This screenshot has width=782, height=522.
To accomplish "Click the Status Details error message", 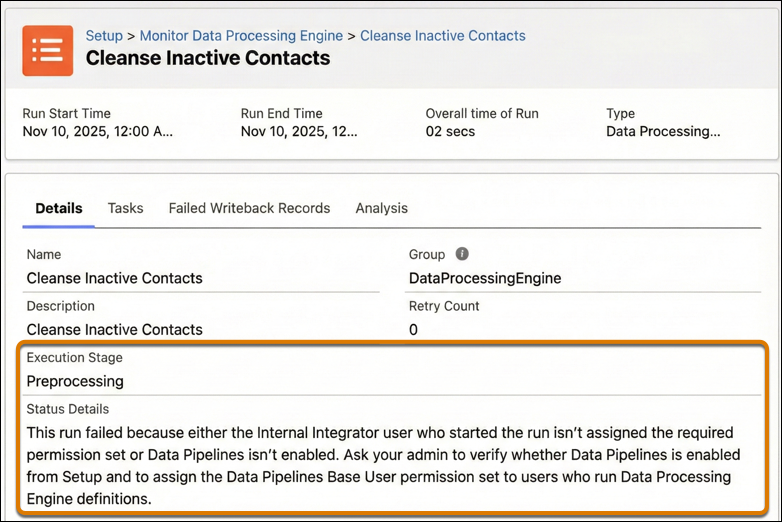I will (383, 466).
